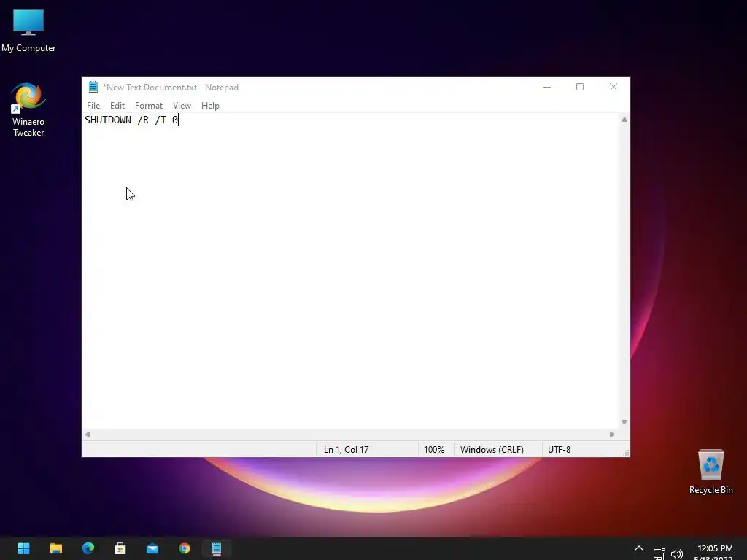The height and width of the screenshot is (560, 747).
Task: Open the Edit menu in Notepad
Action: pos(117,106)
